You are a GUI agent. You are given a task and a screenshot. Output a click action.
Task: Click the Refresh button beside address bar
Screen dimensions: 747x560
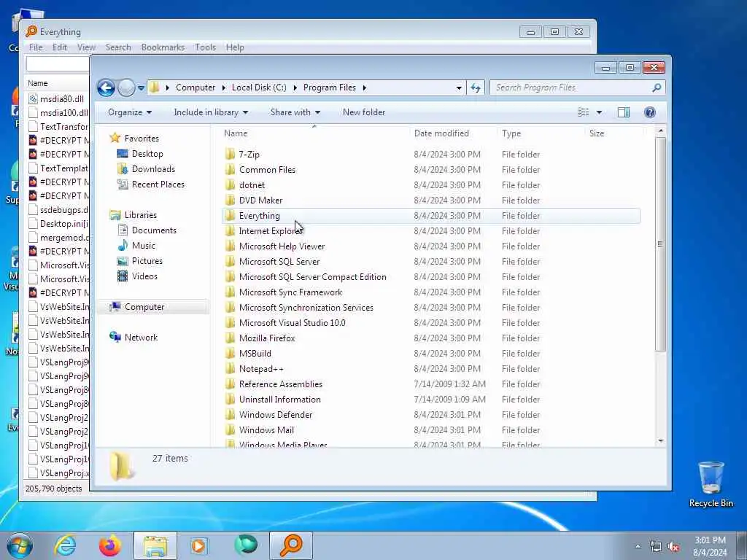click(x=476, y=87)
